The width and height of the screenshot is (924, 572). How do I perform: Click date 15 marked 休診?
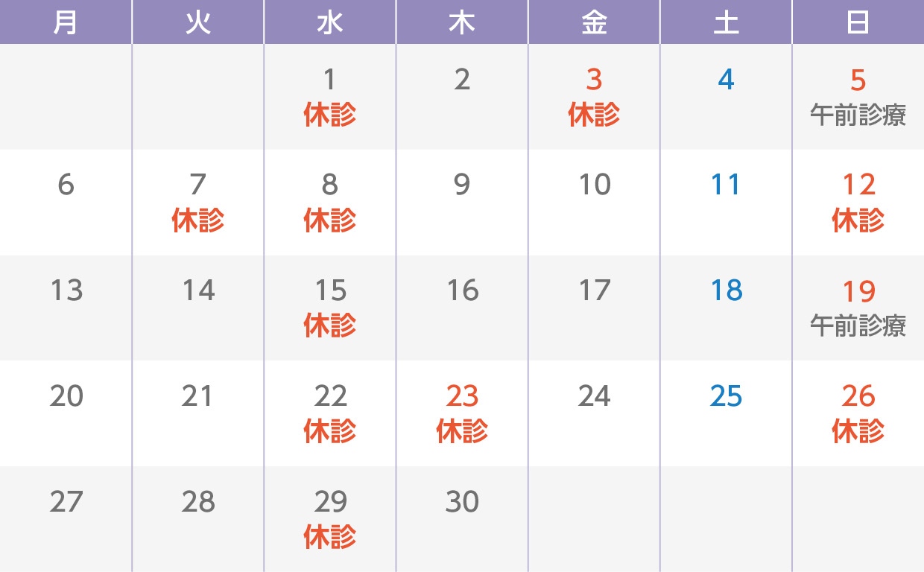coord(330,308)
